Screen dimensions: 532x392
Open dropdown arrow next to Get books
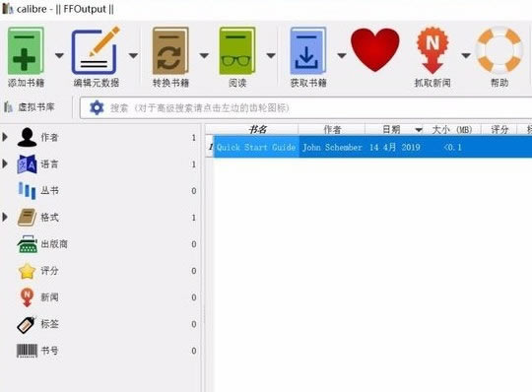342,55
